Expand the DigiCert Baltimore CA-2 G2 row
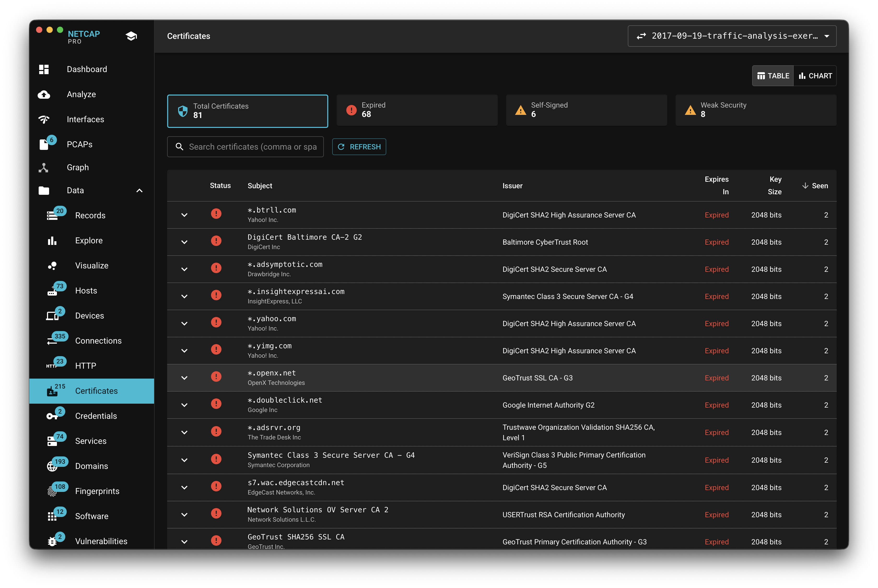This screenshot has width=878, height=588. click(x=184, y=242)
